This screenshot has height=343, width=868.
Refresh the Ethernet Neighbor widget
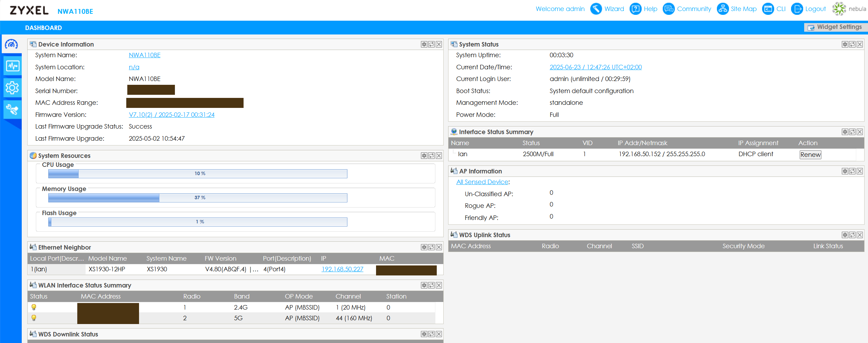pos(431,247)
